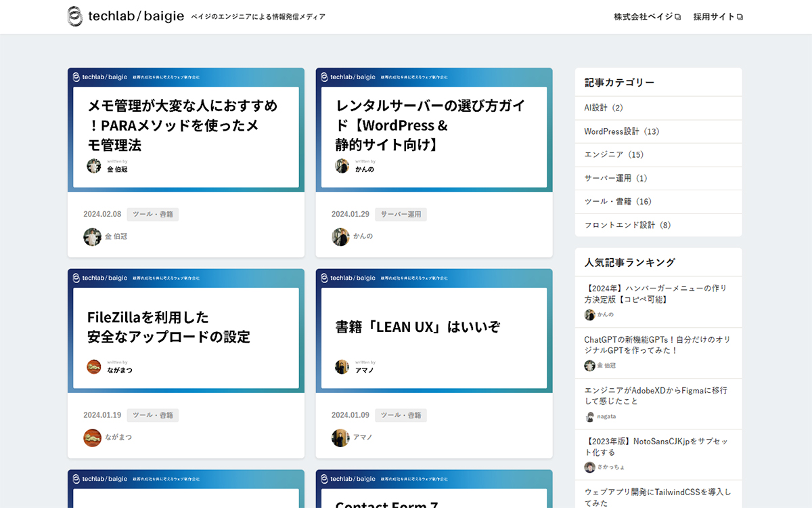Viewport: 812px width, 508px height.
Task: Select the ツール・書籍 tag on the 2024.02.08 article
Action: click(152, 213)
